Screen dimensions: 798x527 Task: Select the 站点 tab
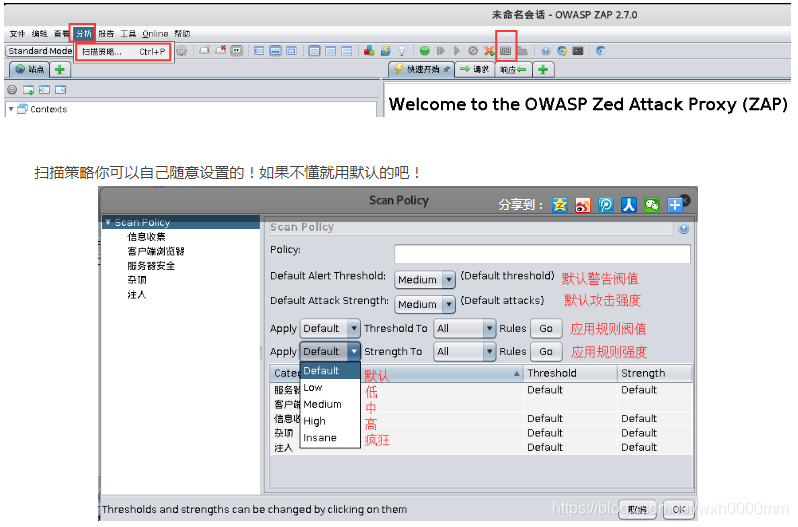pyautogui.click(x=30, y=69)
